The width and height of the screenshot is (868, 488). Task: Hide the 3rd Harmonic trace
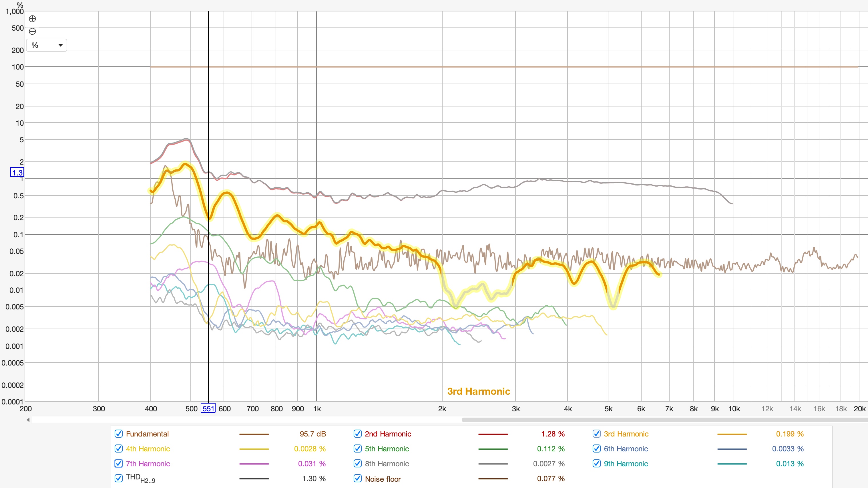(x=596, y=434)
